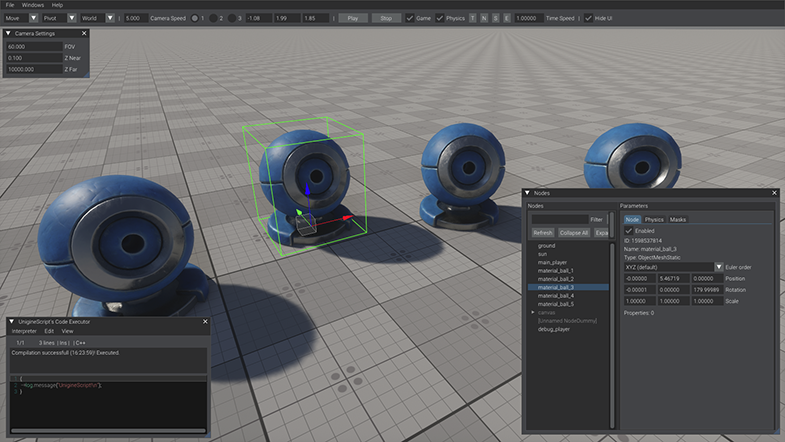Image resolution: width=785 pixels, height=442 pixels.
Task: Open the Euler order dropdown
Action: pos(717,267)
